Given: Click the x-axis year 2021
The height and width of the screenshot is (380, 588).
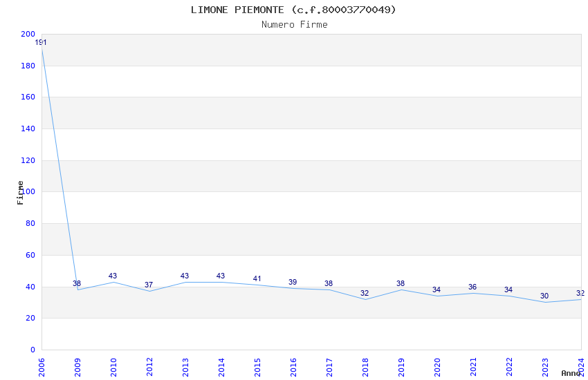Looking at the screenshot, I should (473, 368).
